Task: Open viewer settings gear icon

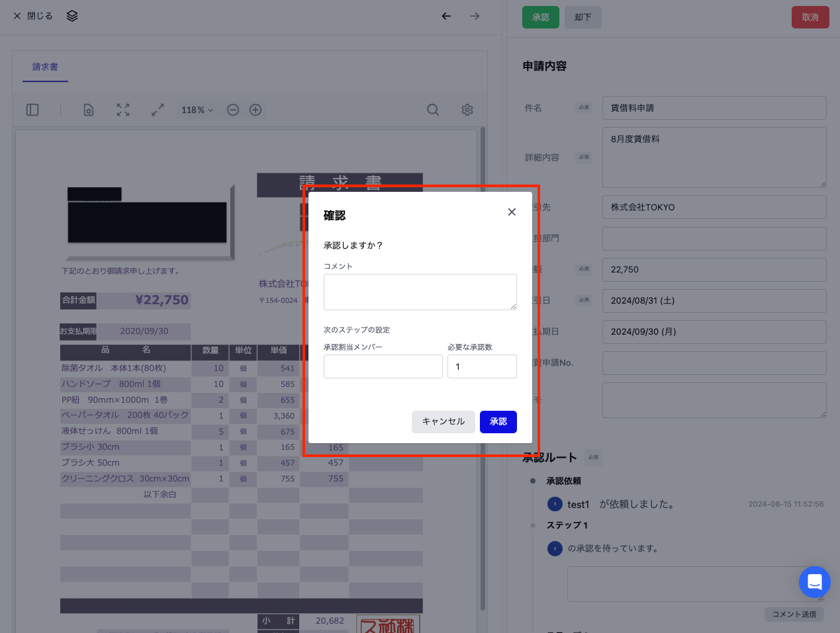Action: click(x=467, y=110)
